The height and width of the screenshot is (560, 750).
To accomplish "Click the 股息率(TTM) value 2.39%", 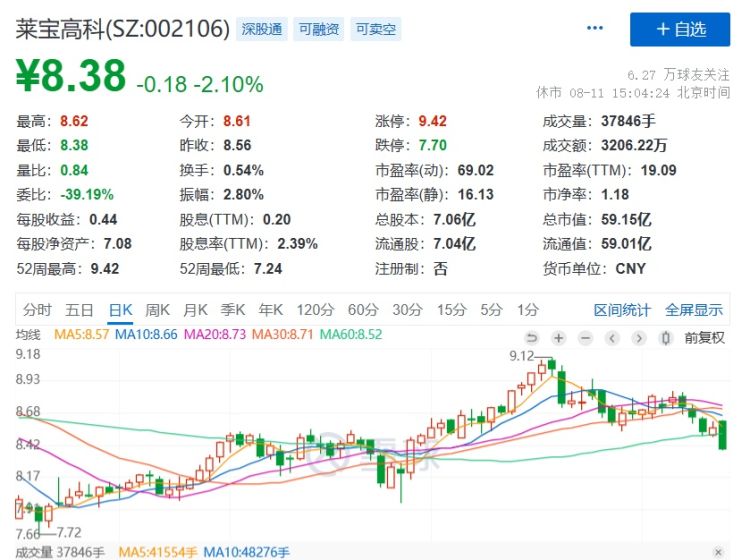I will click(x=298, y=244).
